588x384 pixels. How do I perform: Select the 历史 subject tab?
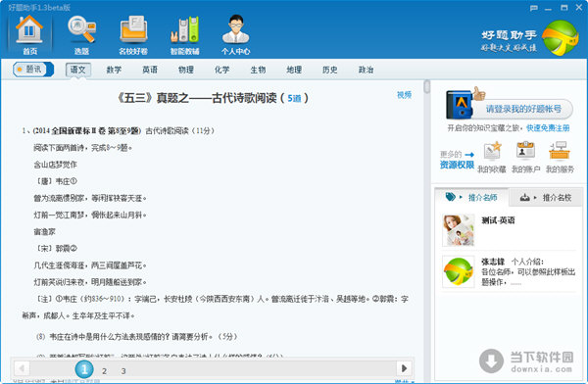[329, 70]
